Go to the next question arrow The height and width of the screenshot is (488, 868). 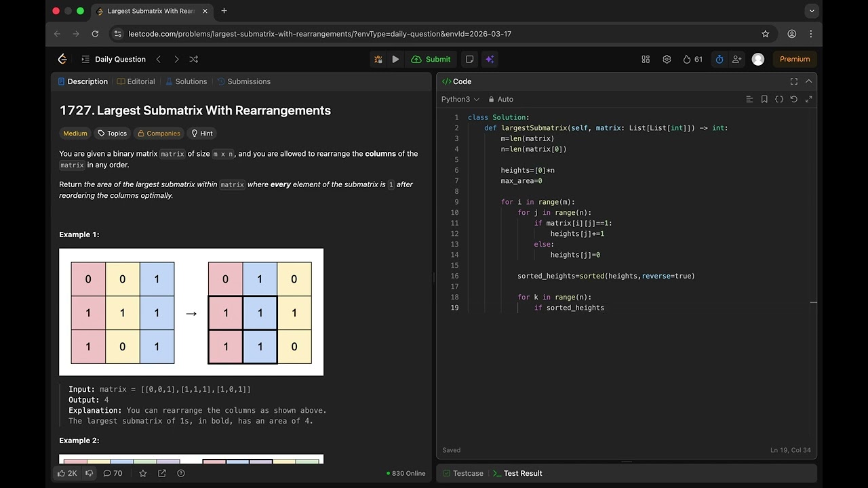(x=176, y=59)
